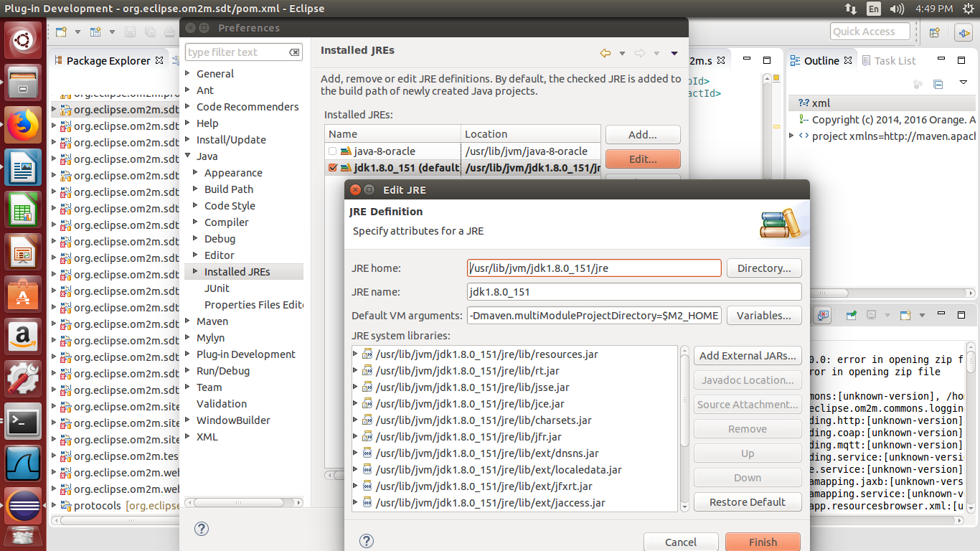The height and width of the screenshot is (551, 980).
Task: Click Cancel in Edit JRE dialog
Action: click(681, 542)
